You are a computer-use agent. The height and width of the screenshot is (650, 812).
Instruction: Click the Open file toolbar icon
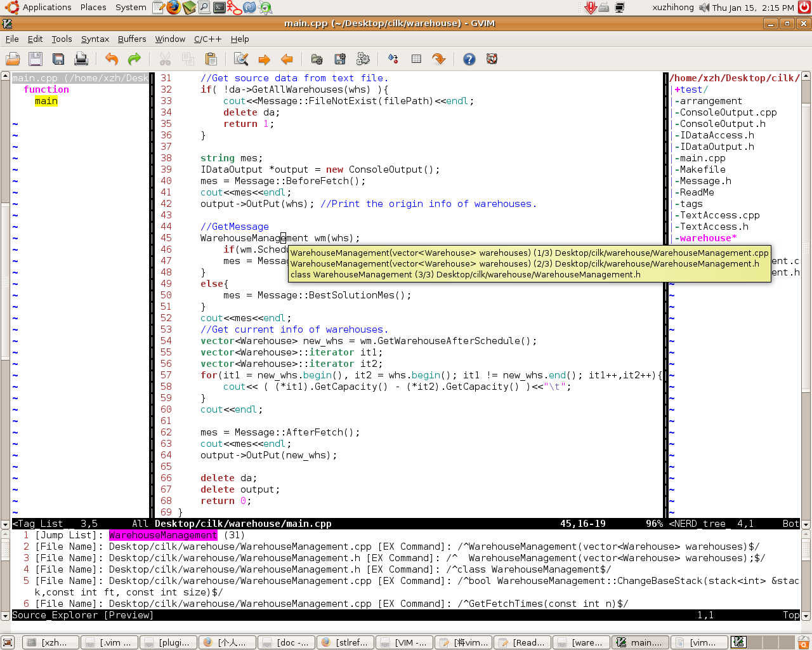tap(13, 59)
